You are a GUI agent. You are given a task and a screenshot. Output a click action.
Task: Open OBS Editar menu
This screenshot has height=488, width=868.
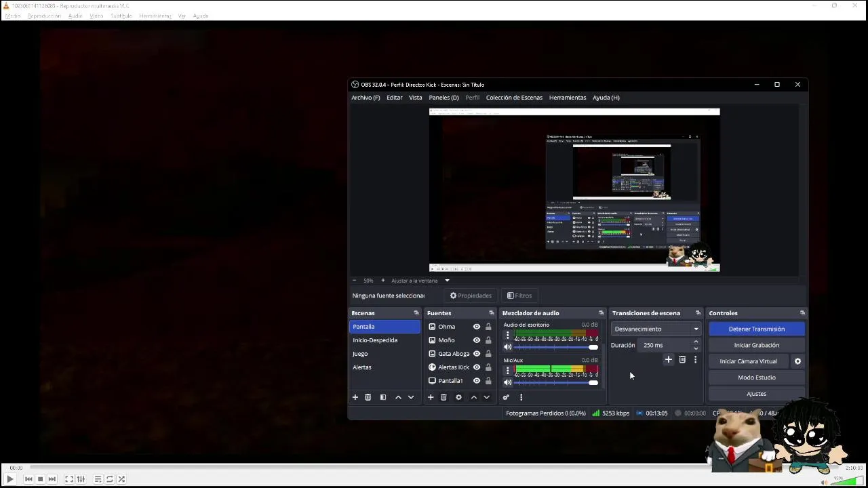(x=395, y=98)
